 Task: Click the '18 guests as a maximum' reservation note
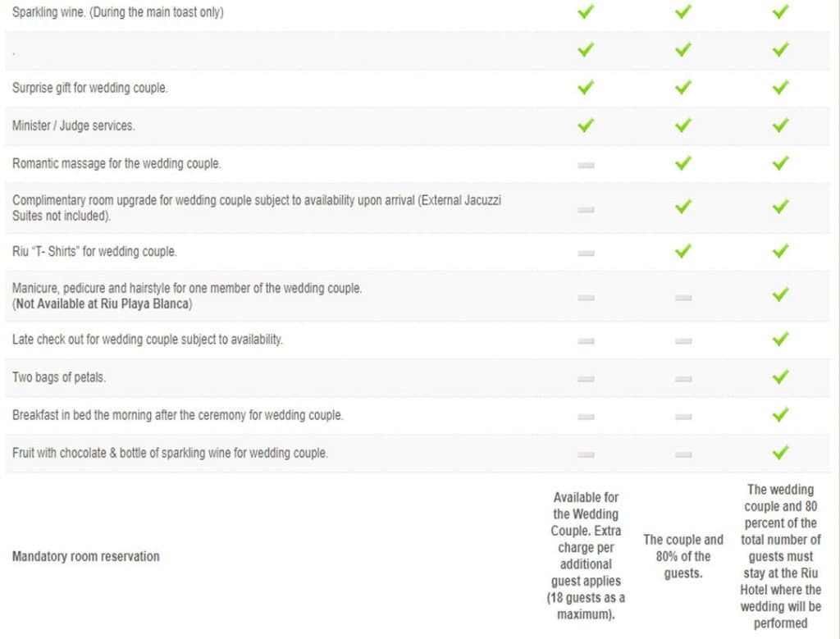(586, 606)
